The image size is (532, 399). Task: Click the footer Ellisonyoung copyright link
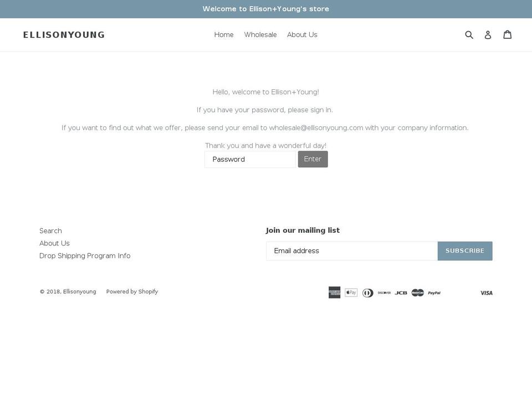click(x=79, y=291)
